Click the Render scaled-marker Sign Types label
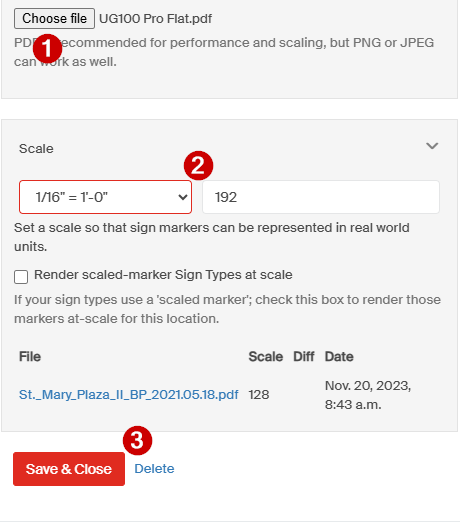 [x=163, y=275]
